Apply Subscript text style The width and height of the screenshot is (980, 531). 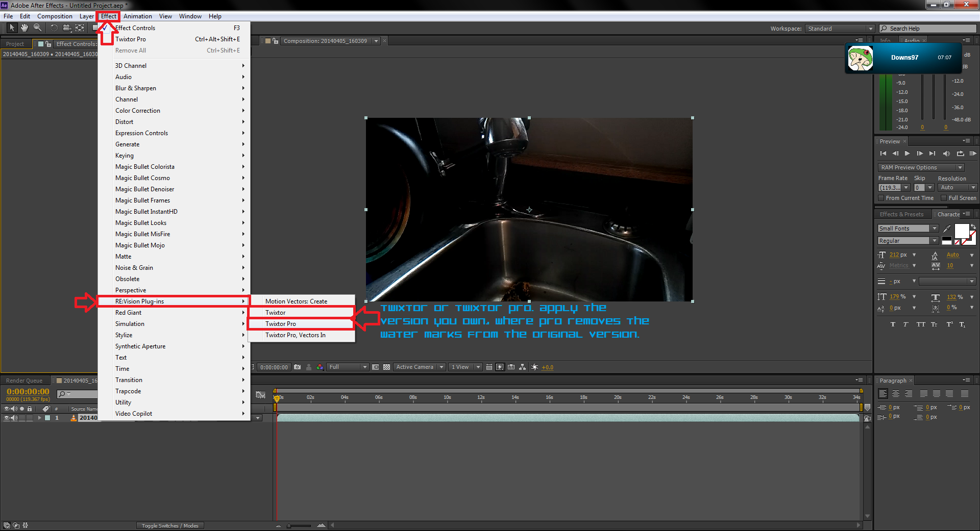(x=962, y=324)
